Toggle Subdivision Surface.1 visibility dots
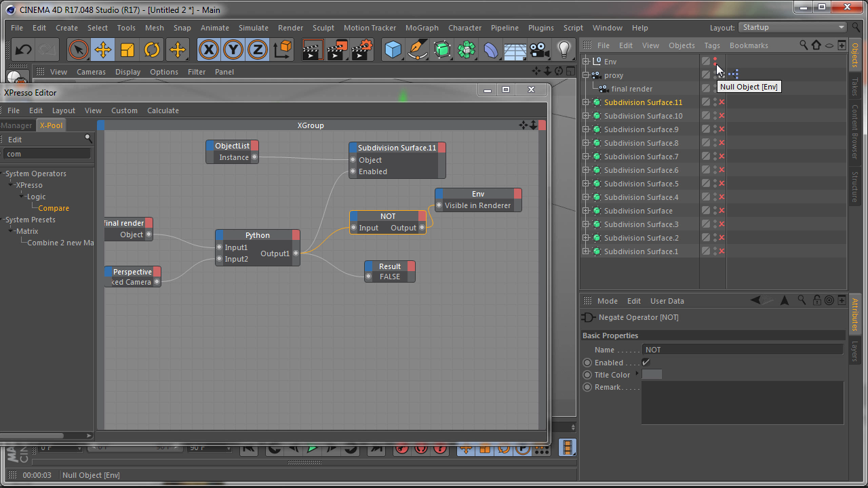The image size is (868, 488). pos(715,251)
